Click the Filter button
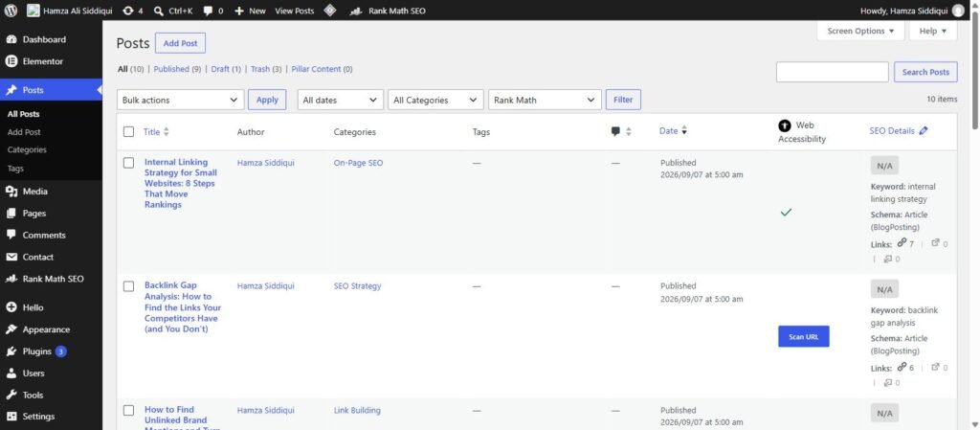 623,100
